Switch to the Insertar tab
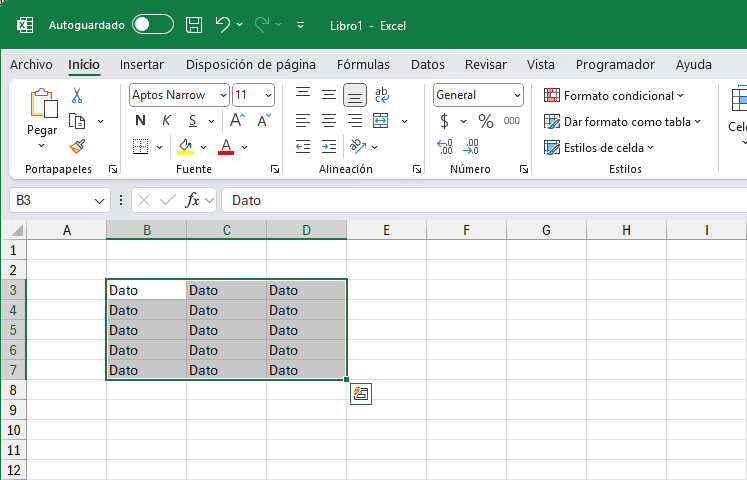The width and height of the screenshot is (747, 480). pyautogui.click(x=141, y=64)
